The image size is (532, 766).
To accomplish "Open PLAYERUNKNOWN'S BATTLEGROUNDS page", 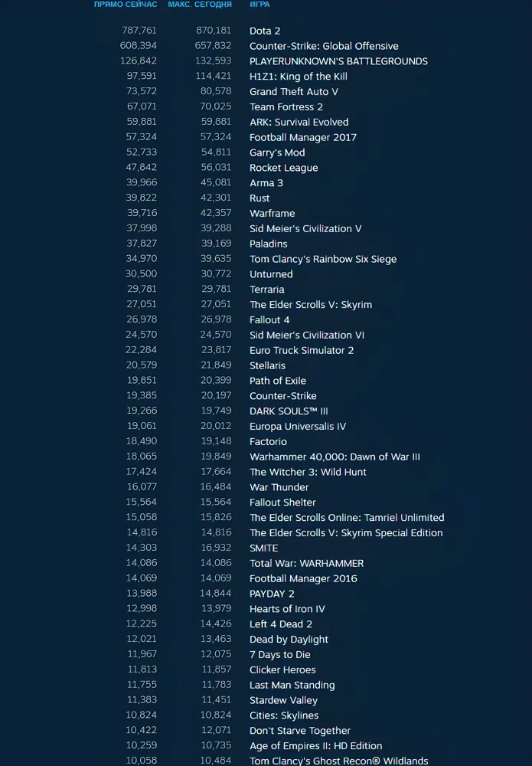I will (338, 61).
